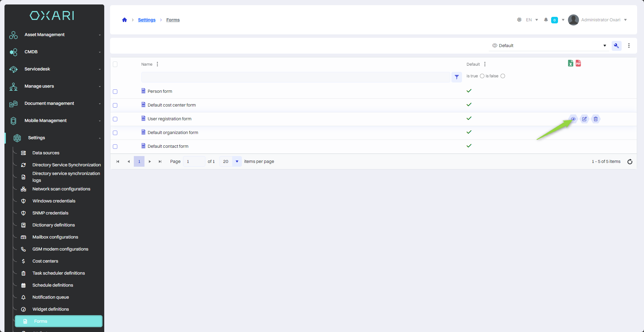Click the view (eye) icon for User registration form
The image size is (644, 332).
pyautogui.click(x=573, y=119)
